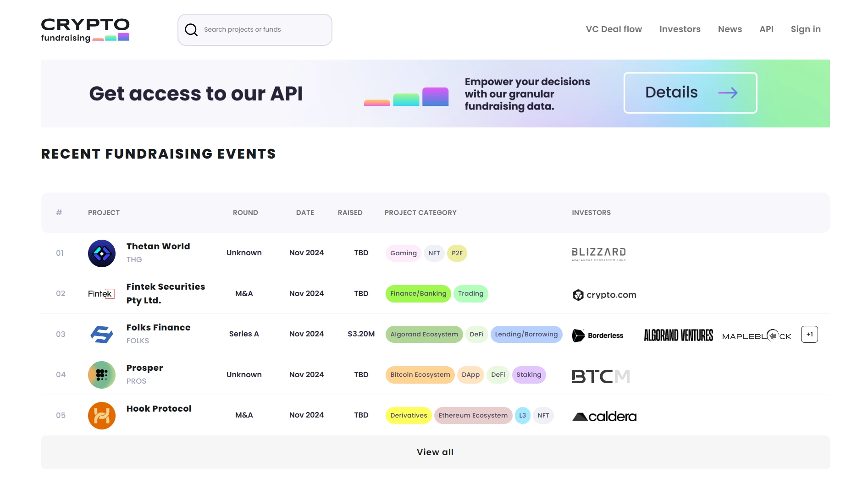This screenshot has height=495, width=868.
Task: Open the Investors menu item
Action: [680, 29]
